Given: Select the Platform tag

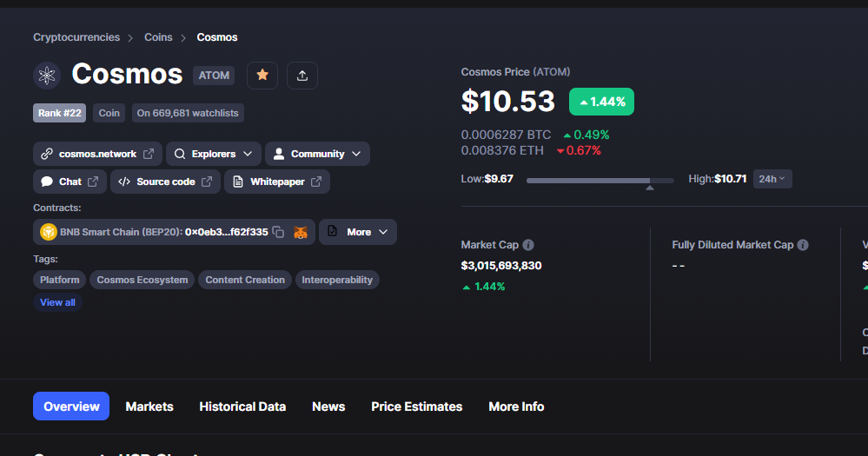Looking at the screenshot, I should [60, 280].
